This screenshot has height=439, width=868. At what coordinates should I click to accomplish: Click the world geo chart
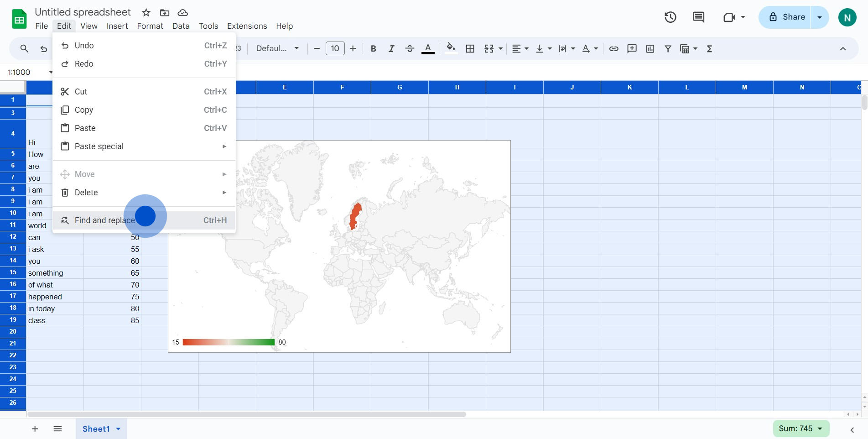(339, 246)
